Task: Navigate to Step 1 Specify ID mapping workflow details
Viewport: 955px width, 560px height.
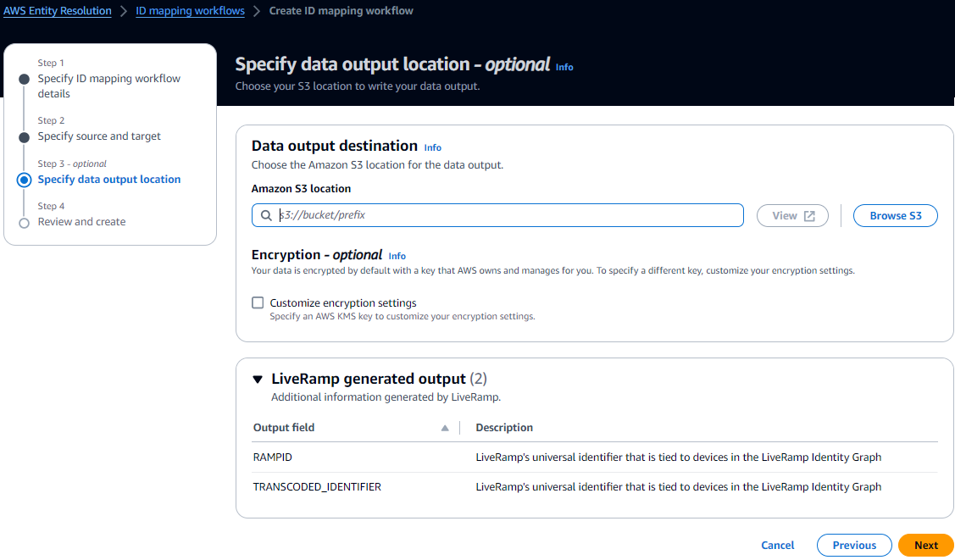Action: 109,86
